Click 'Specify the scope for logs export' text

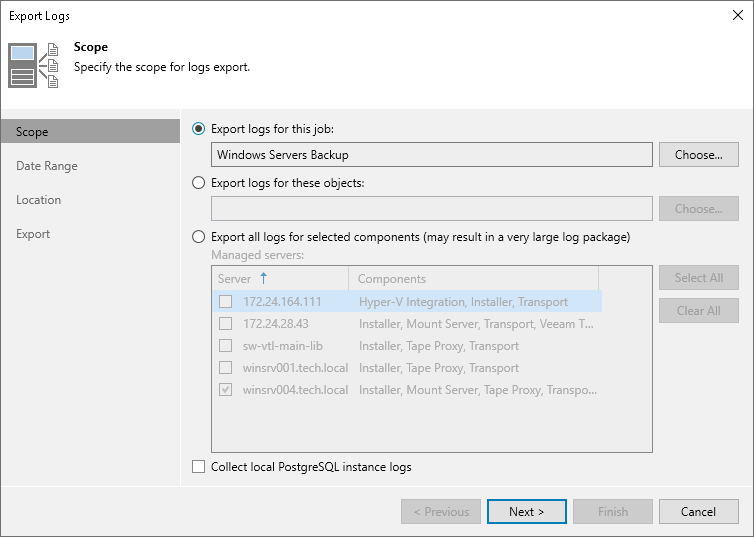162,67
